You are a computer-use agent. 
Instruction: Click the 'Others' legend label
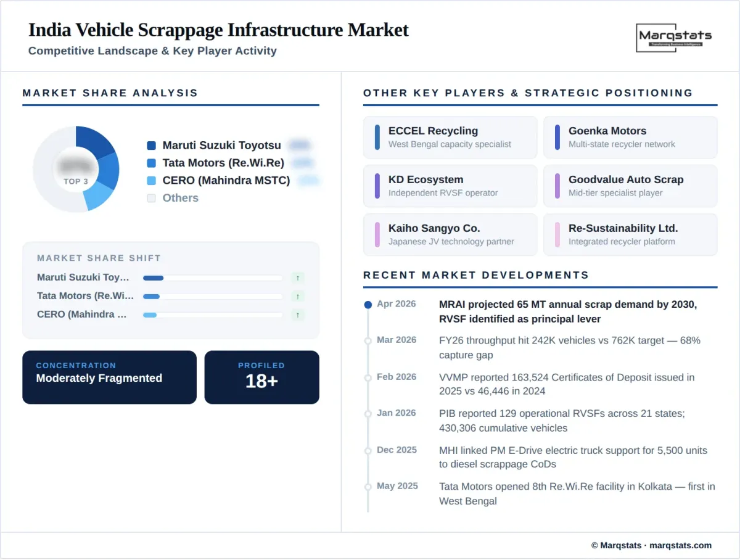181,198
